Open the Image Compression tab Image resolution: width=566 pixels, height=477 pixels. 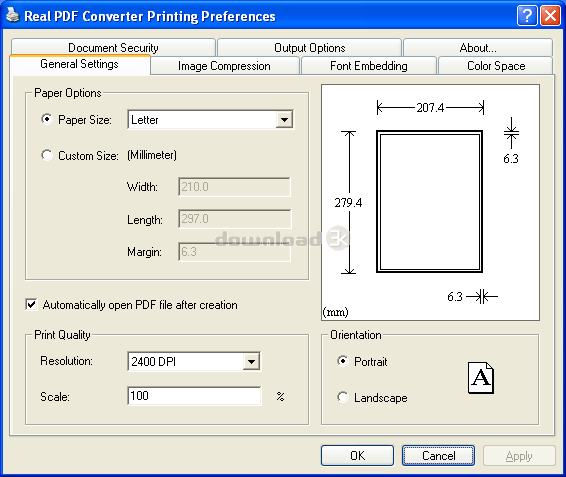click(x=225, y=66)
